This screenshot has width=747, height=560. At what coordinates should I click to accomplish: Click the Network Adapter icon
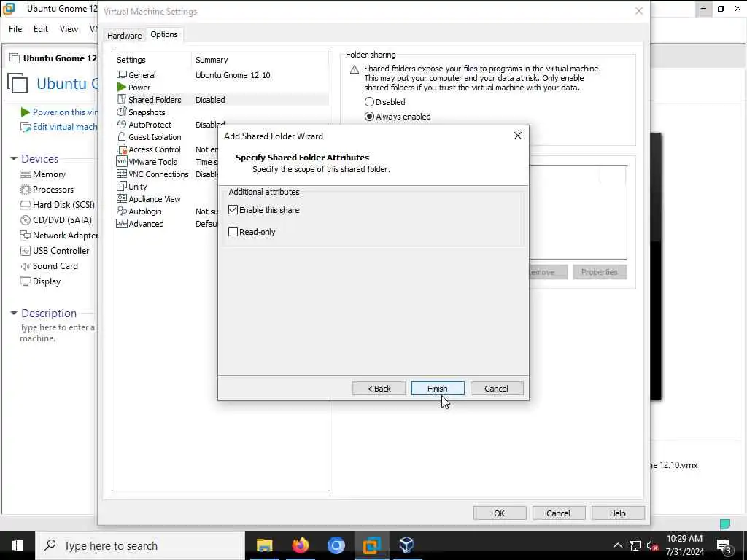click(x=26, y=236)
